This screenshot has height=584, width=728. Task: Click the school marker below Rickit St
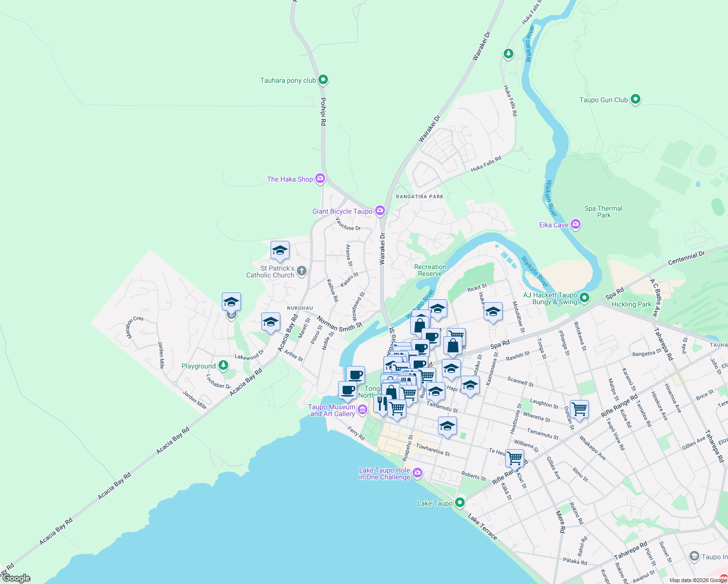pyautogui.click(x=493, y=312)
